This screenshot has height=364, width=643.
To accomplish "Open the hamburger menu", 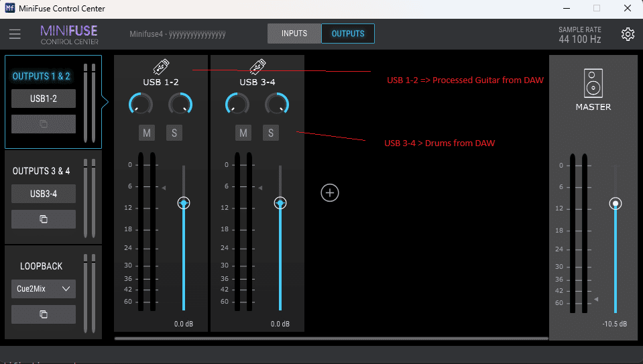I will pyautogui.click(x=15, y=34).
